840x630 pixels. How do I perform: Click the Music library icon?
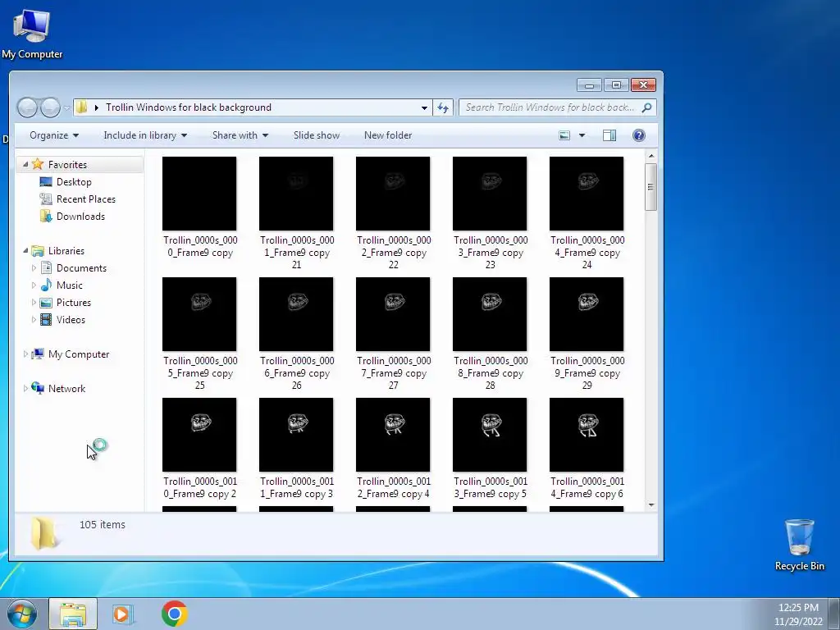pyautogui.click(x=47, y=285)
